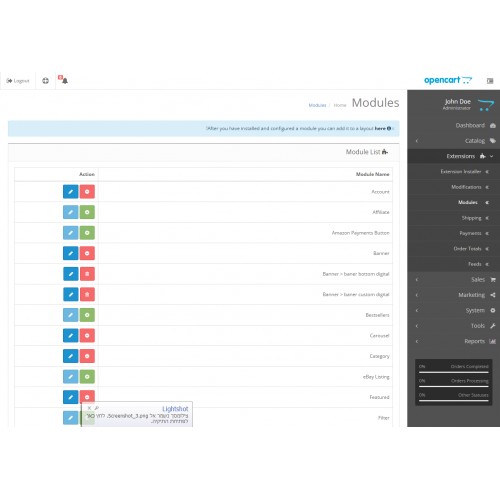Uninstall the Category module
Viewport: 500px width, 500px height.
(87, 356)
